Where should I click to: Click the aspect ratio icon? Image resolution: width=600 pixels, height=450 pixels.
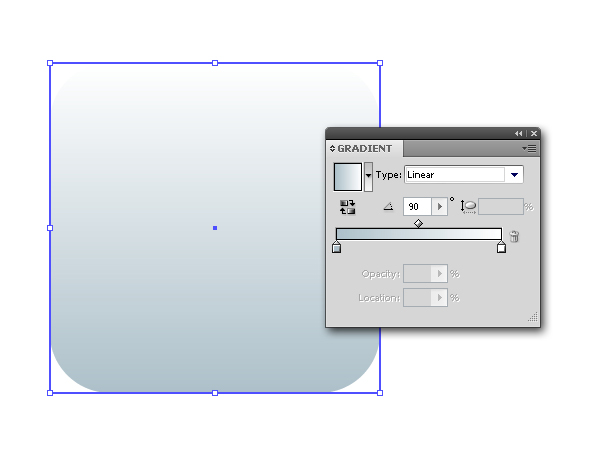[x=468, y=207]
